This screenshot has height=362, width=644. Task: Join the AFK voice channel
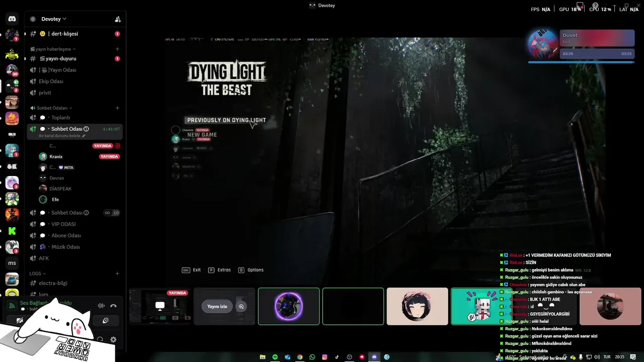pos(74,258)
